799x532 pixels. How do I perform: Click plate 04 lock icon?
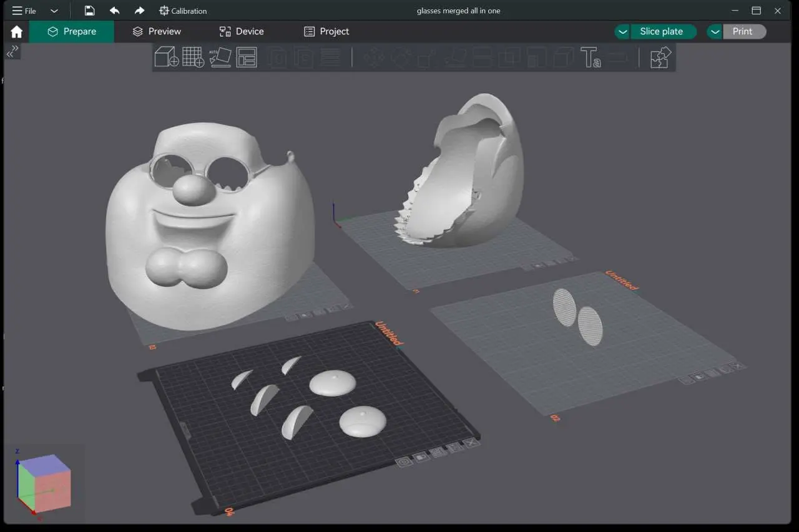pyautogui.click(x=421, y=457)
